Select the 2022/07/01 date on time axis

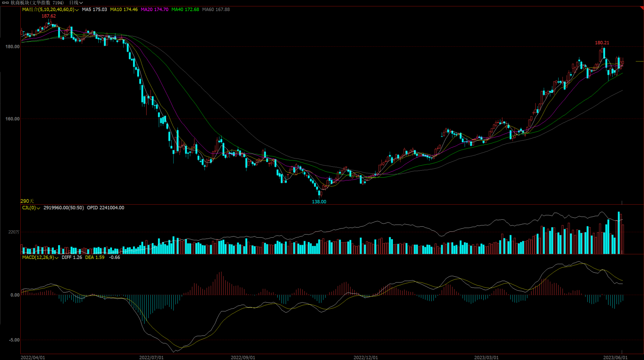(151, 357)
